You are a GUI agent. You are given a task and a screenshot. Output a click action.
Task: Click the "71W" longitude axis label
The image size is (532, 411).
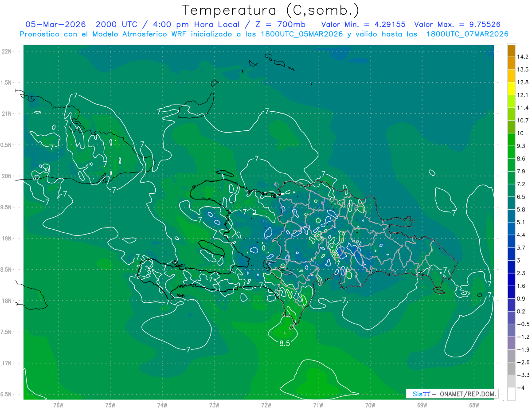point(318,405)
